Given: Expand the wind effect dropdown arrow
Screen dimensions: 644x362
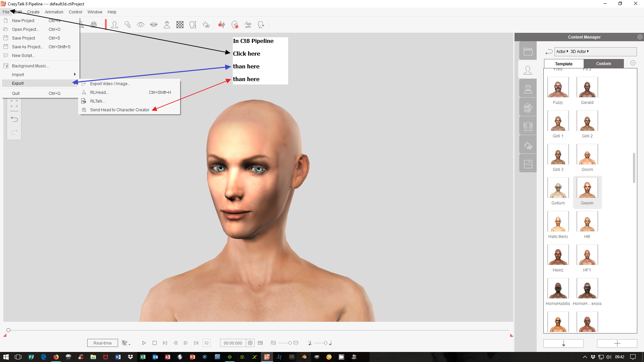Looking at the screenshot, I should [x=129, y=344].
